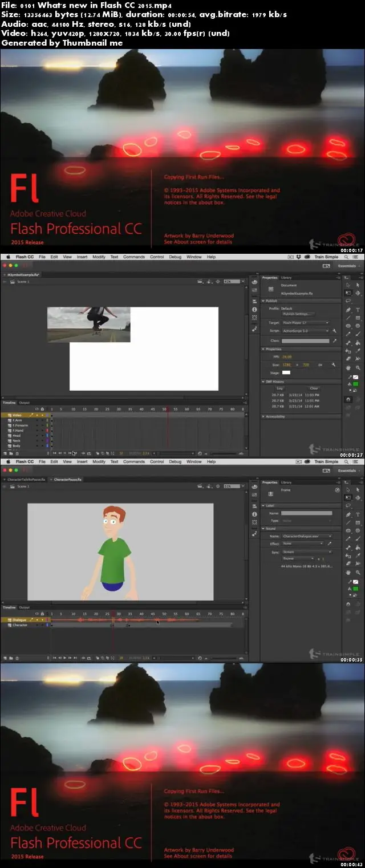Click the Label Name input field
The image size is (365, 868).
click(x=306, y=513)
